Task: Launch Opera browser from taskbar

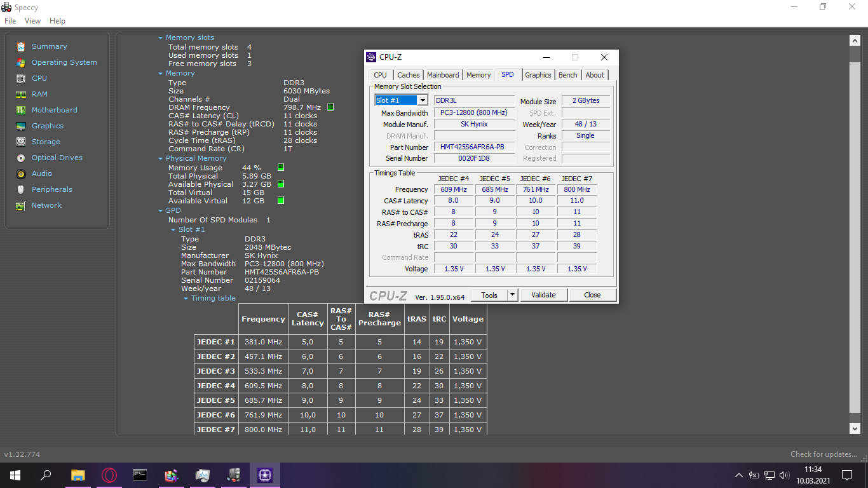Action: pyautogui.click(x=109, y=475)
